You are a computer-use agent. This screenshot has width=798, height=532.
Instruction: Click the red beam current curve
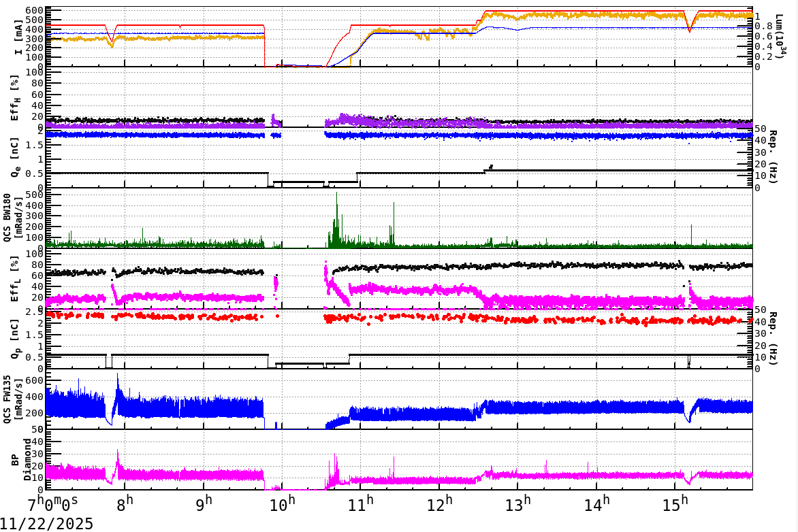pos(204,25)
